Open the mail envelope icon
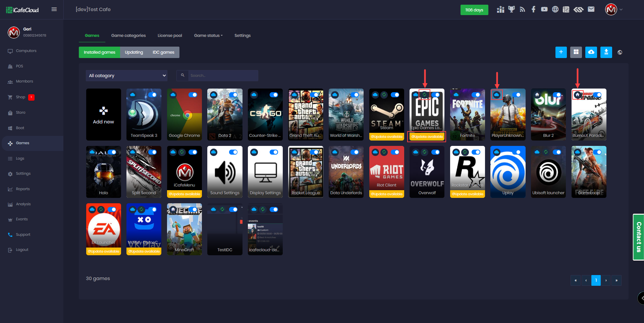Viewport: 644px width, 323px height. [x=591, y=9]
